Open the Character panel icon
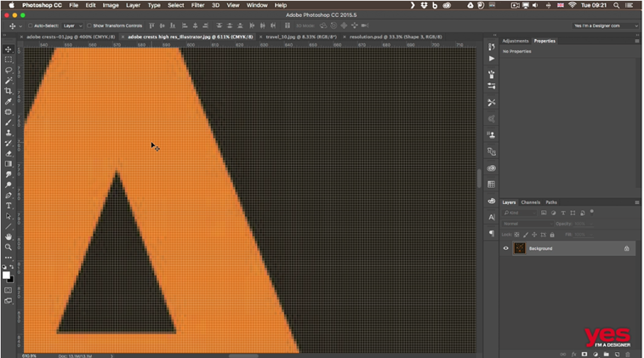This screenshot has width=644, height=358. (491, 217)
